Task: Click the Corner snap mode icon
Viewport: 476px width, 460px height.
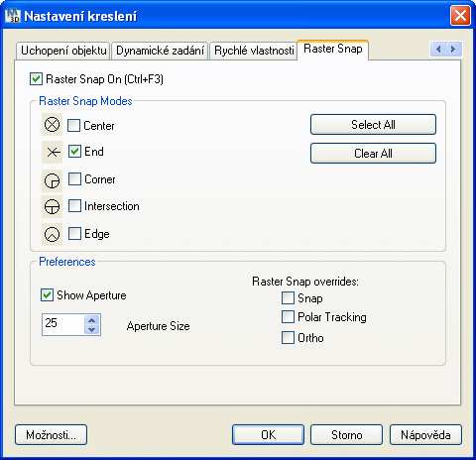Action: (x=52, y=180)
